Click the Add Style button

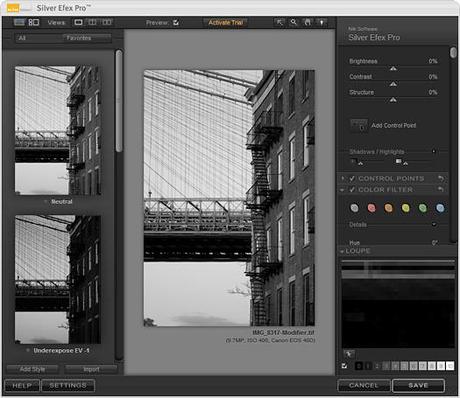[x=32, y=369]
